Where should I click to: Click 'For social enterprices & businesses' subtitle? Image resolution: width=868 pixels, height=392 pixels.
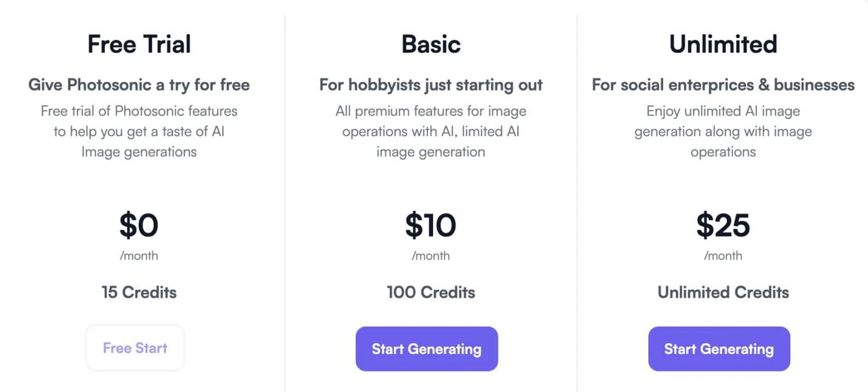tap(723, 85)
